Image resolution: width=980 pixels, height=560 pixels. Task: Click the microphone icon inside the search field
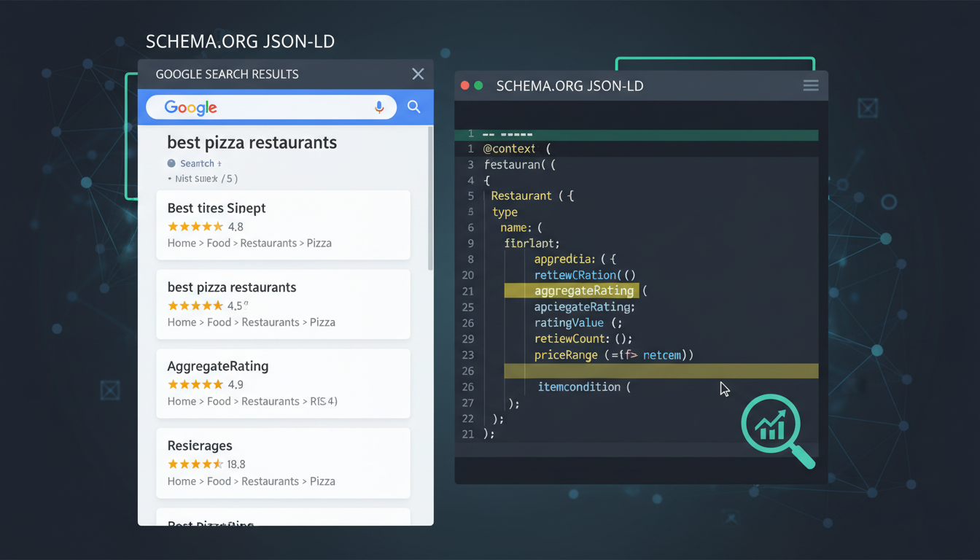379,107
